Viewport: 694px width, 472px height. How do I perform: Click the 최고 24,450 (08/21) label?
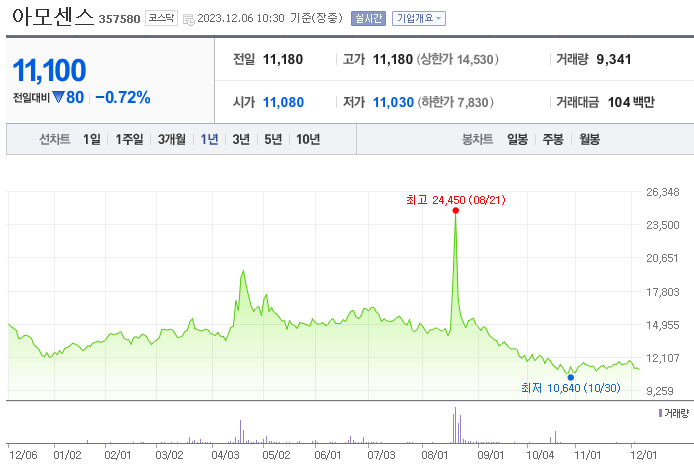[456, 200]
